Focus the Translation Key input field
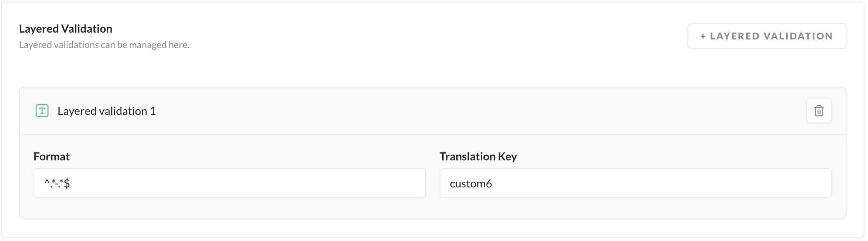This screenshot has height=241, width=868. (635, 183)
